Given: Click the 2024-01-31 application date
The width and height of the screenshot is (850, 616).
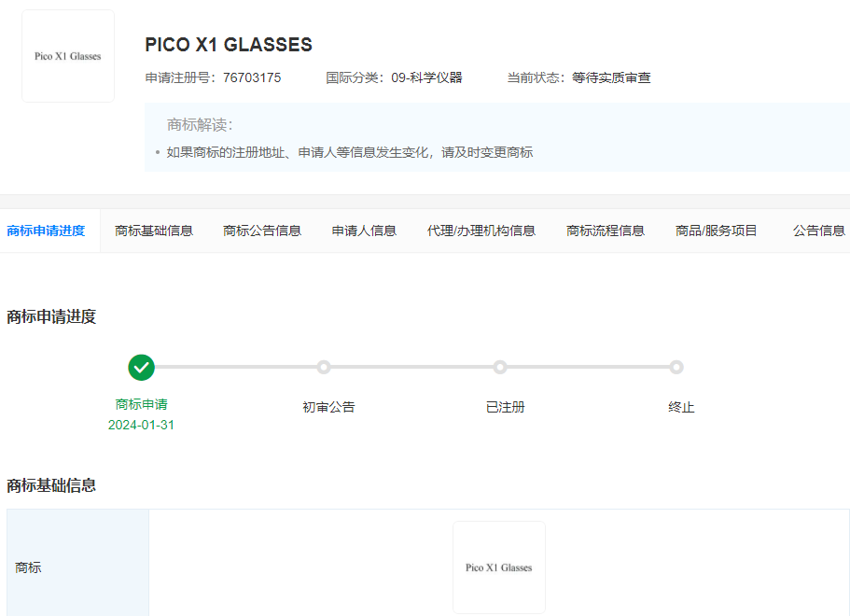Looking at the screenshot, I should pyautogui.click(x=141, y=425).
